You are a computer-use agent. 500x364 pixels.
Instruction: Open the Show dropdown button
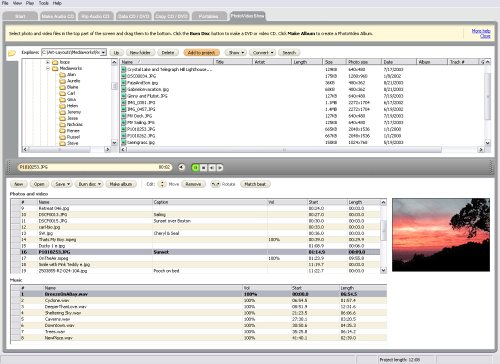(x=235, y=52)
